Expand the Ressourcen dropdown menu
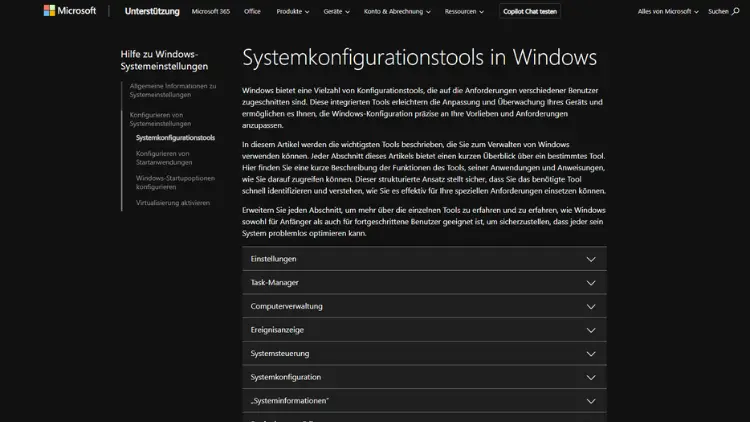 [x=464, y=11]
